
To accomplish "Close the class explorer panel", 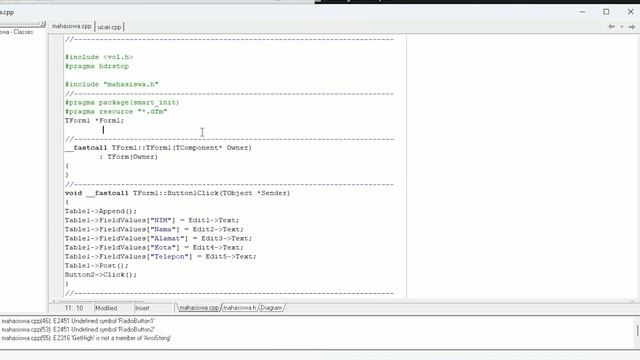I will 43,24.
